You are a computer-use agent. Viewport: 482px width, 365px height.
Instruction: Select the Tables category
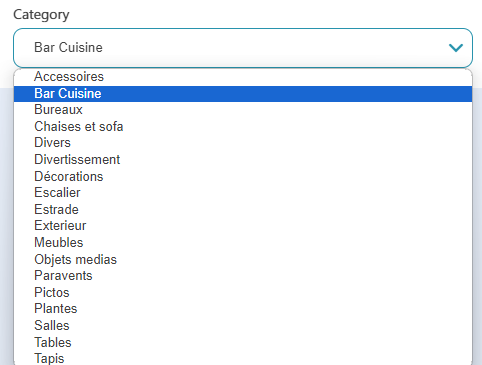pos(243,342)
